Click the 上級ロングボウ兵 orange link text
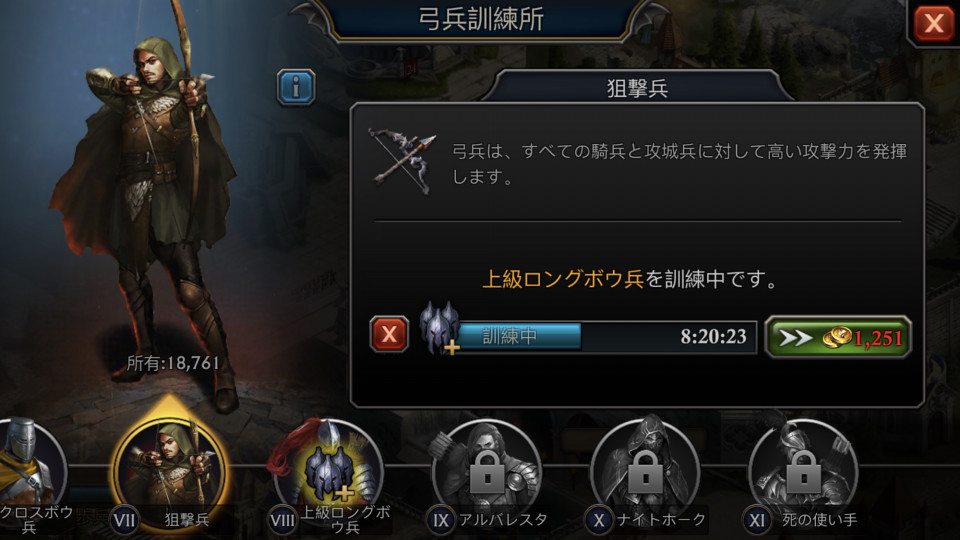The image size is (960, 540). pyautogui.click(x=563, y=279)
